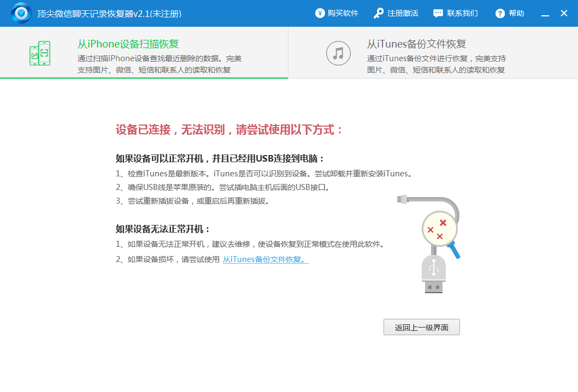The width and height of the screenshot is (578, 392).
Task: Click the key icon for 注册激活
Action: [x=379, y=13]
